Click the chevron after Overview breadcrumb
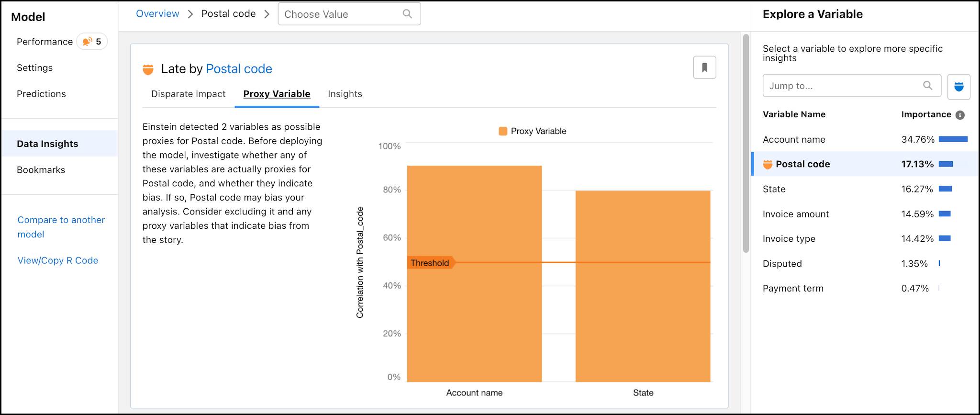 (x=190, y=14)
